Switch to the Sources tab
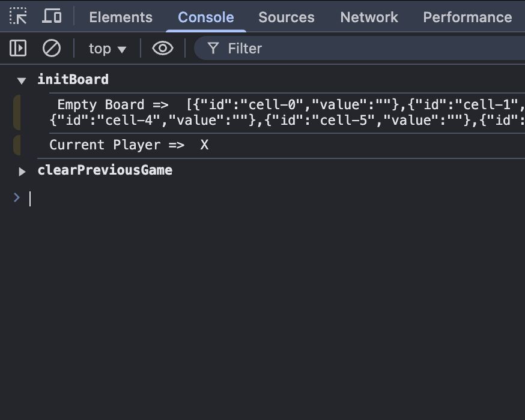Screen dimensions: 525x420 [x=287, y=17]
